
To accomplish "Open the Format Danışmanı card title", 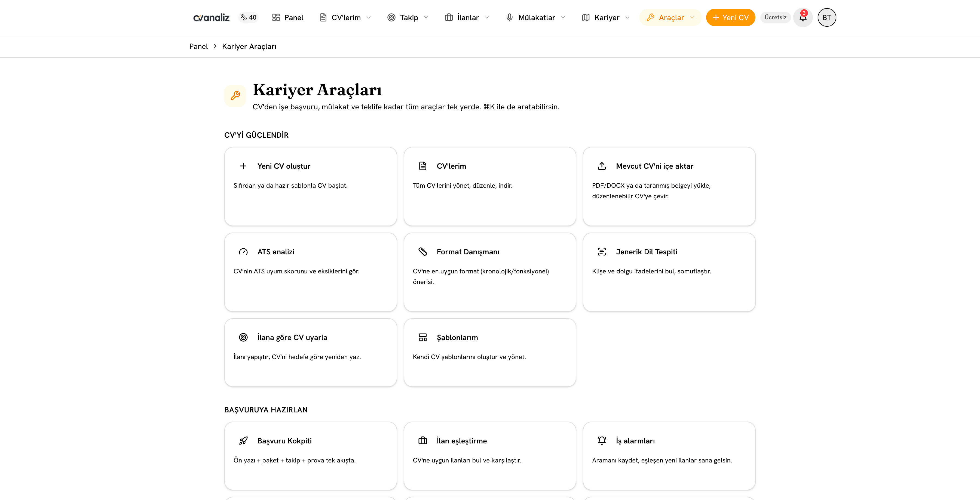I will [468, 252].
